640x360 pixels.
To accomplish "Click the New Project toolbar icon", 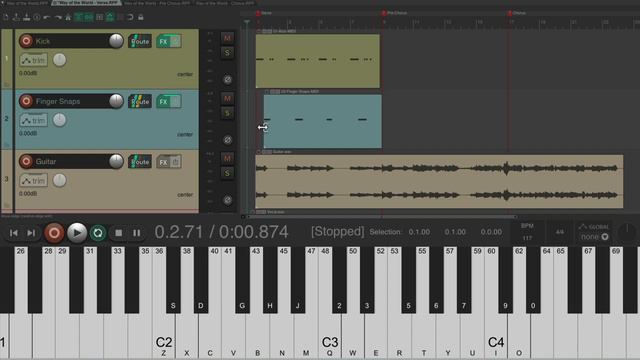I will point(6,17).
